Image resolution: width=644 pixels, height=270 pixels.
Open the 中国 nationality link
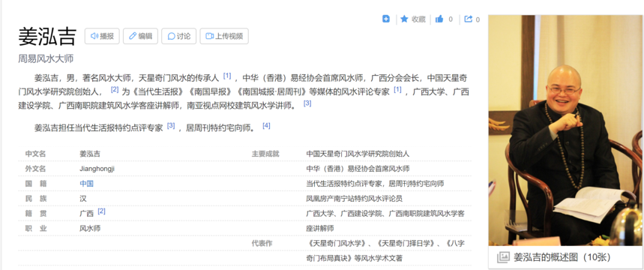point(86,184)
